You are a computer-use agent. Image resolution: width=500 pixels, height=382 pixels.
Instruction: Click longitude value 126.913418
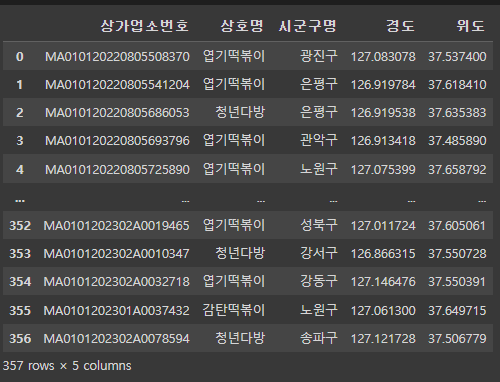click(383, 140)
